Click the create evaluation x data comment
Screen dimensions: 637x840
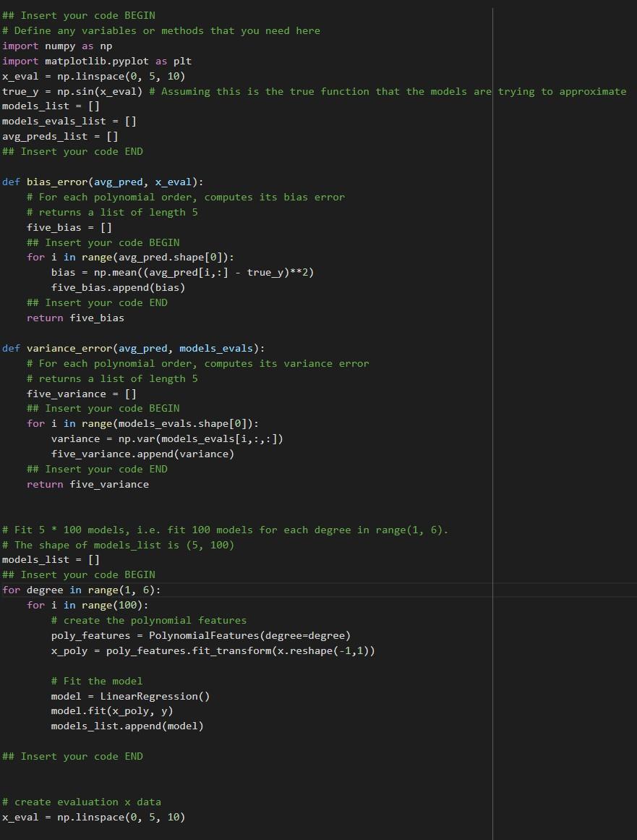[x=81, y=802]
